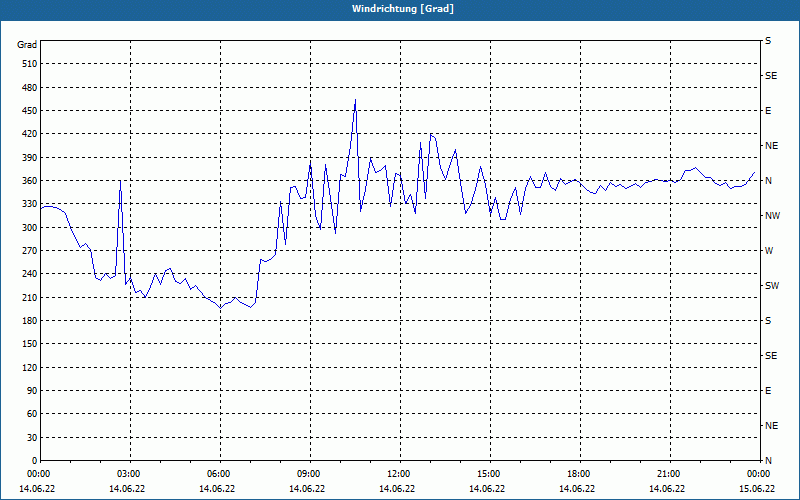Click the 270 y-axis value

(30, 251)
